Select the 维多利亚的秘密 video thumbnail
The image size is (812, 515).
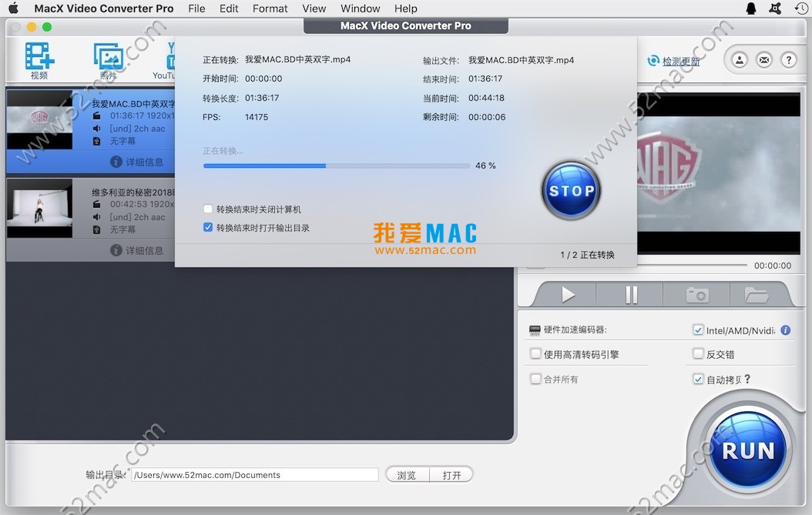pos(39,208)
